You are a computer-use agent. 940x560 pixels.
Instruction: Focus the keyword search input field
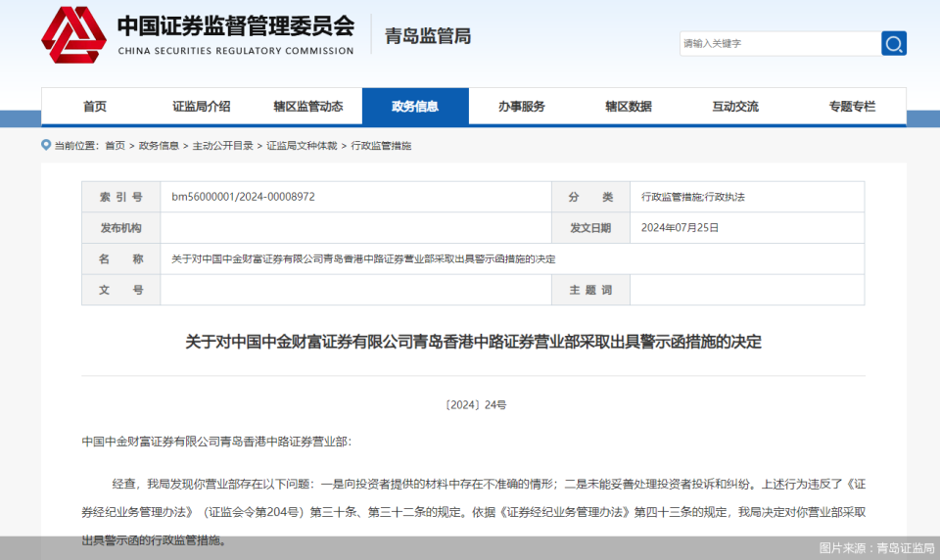(779, 43)
